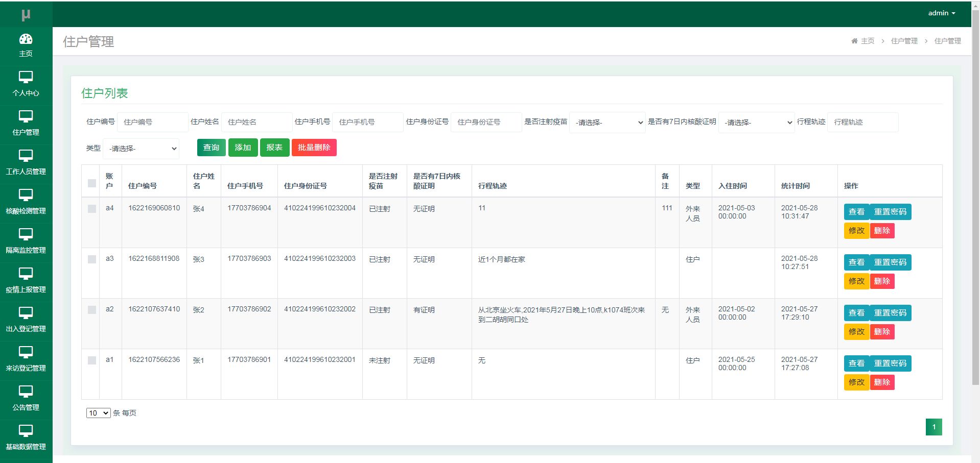This screenshot has width=980, height=463.
Task: Click the 住户身份证号 search input field
Action: tap(486, 123)
